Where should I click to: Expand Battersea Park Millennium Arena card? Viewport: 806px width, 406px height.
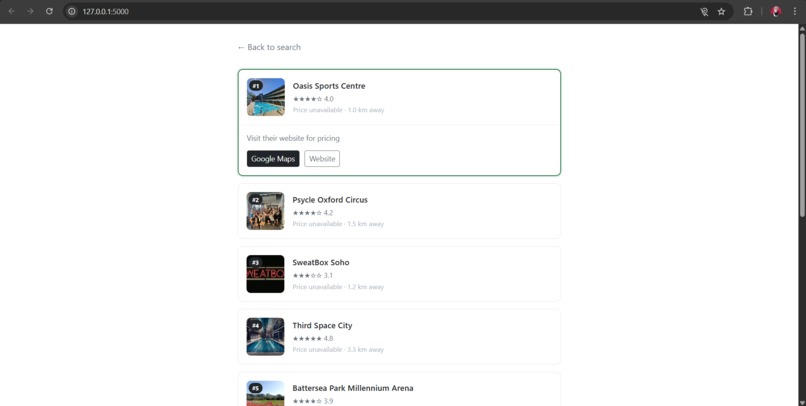click(x=399, y=389)
